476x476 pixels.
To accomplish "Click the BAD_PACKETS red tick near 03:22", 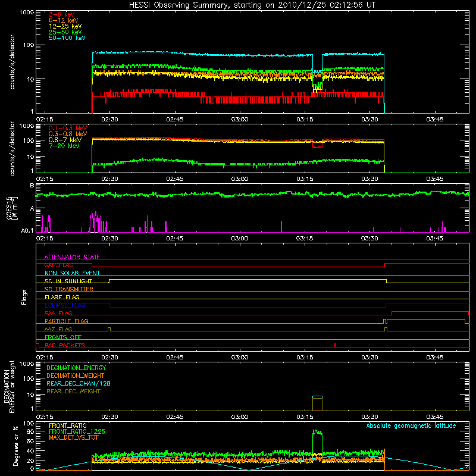I will (335, 345).
